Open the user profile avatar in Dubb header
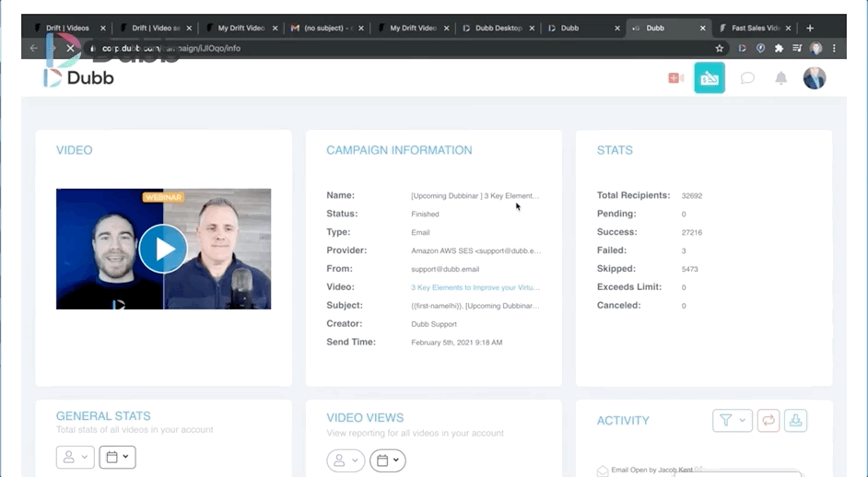This screenshot has width=868, height=477. pos(815,78)
